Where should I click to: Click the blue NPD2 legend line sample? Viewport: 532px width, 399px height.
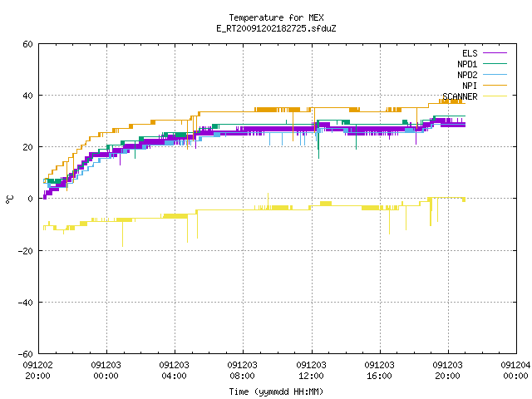[495, 74]
